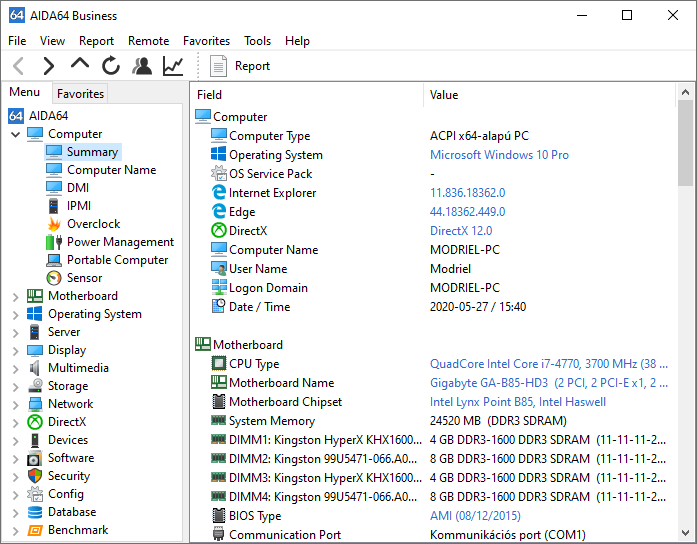The height and width of the screenshot is (544, 697).
Task: Open the Favorites menu in menu bar
Action: [x=206, y=41]
